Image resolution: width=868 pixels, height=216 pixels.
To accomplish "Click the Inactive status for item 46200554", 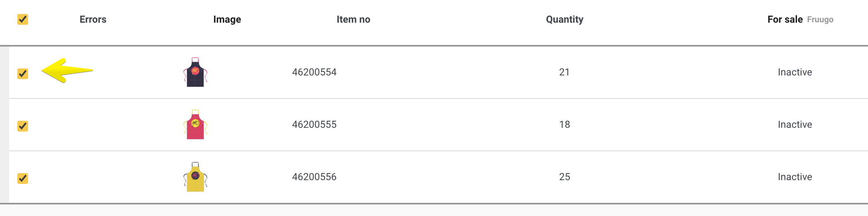I will tap(795, 72).
